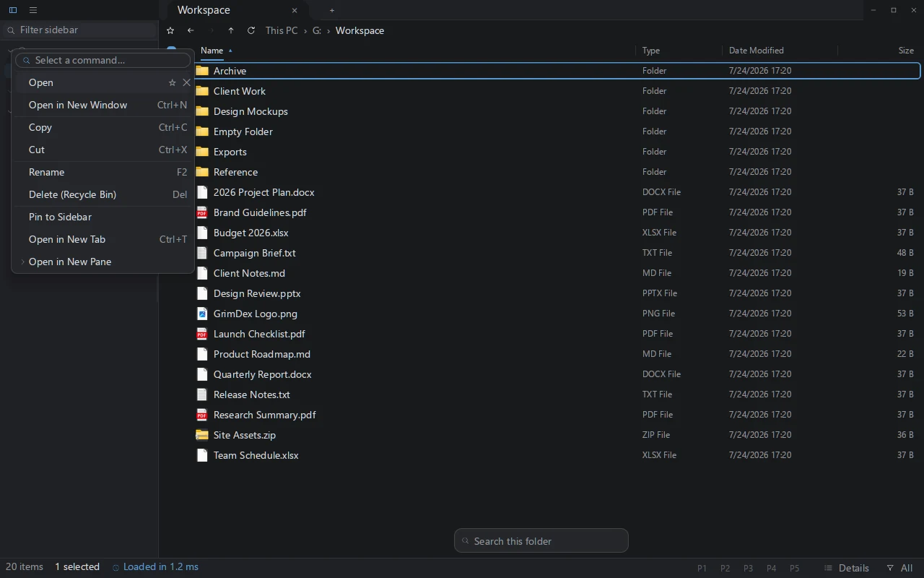Click the Client Work folder icon
The width and height of the screenshot is (924, 578).
coord(202,91)
